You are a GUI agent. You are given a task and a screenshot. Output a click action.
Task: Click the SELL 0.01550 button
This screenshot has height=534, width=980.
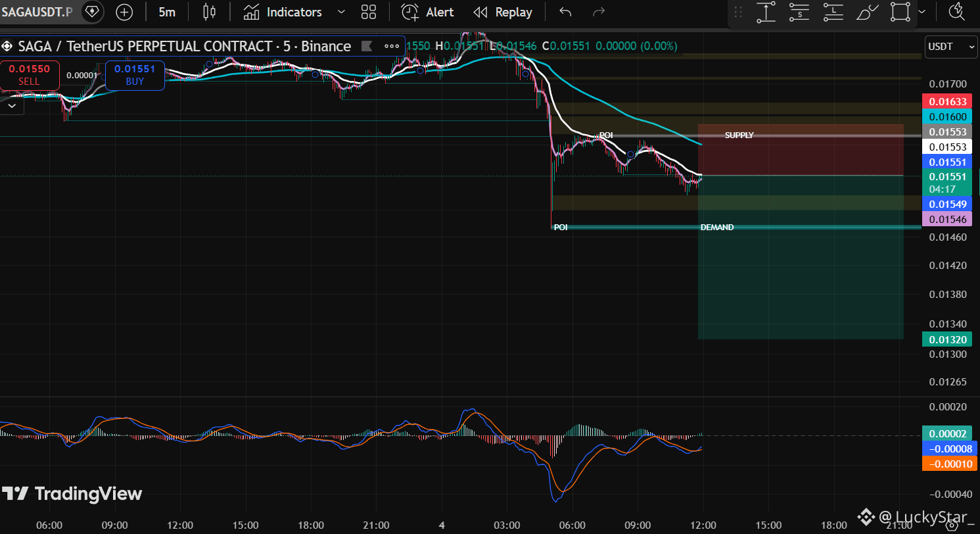(x=29, y=75)
